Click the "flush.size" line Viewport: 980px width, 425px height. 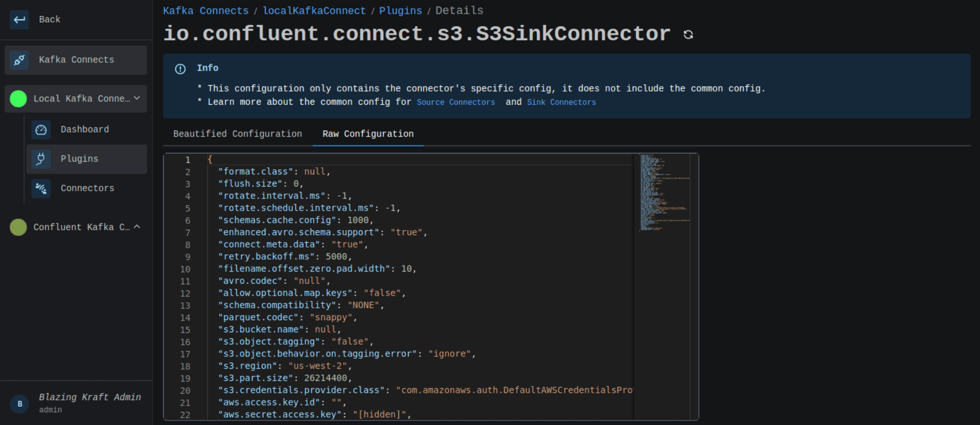coord(261,184)
